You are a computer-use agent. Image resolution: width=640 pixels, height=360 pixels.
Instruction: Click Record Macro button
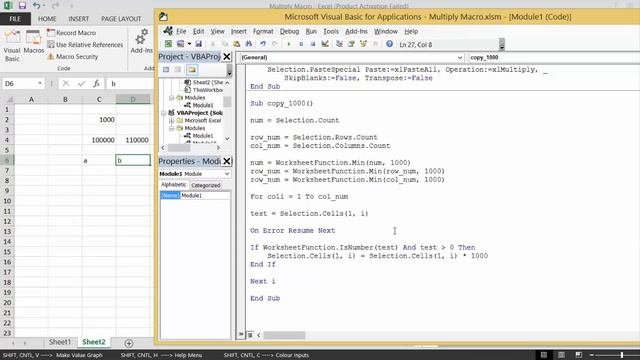(x=72, y=33)
